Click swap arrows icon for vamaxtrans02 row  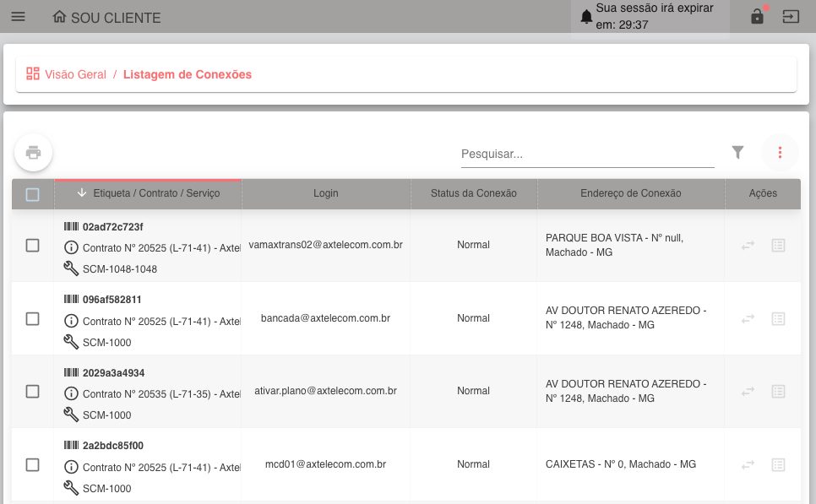pos(748,246)
